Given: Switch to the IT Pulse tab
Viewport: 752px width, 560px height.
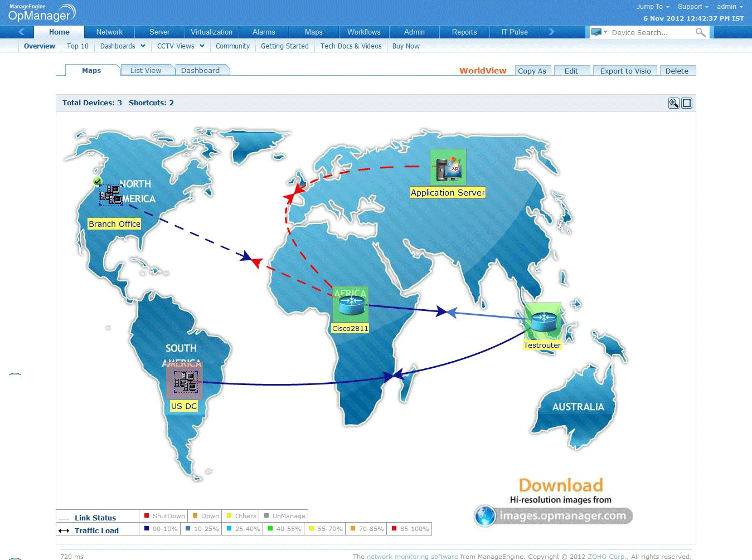Looking at the screenshot, I should (515, 32).
